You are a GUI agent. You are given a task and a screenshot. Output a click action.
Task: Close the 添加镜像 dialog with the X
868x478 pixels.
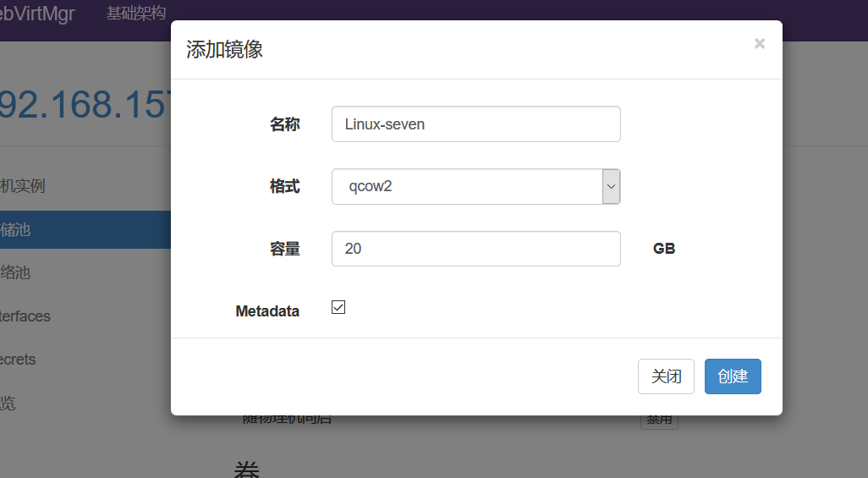point(760,43)
